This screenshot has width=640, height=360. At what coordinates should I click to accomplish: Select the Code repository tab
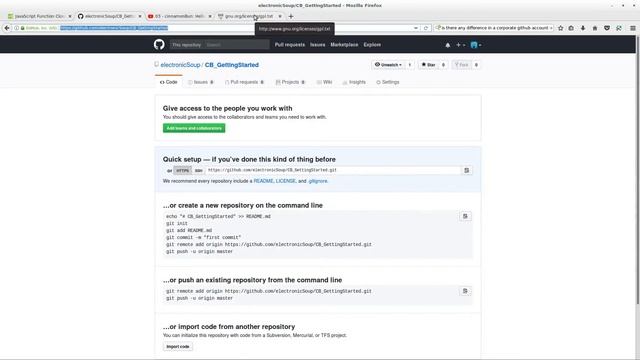pyautogui.click(x=169, y=82)
